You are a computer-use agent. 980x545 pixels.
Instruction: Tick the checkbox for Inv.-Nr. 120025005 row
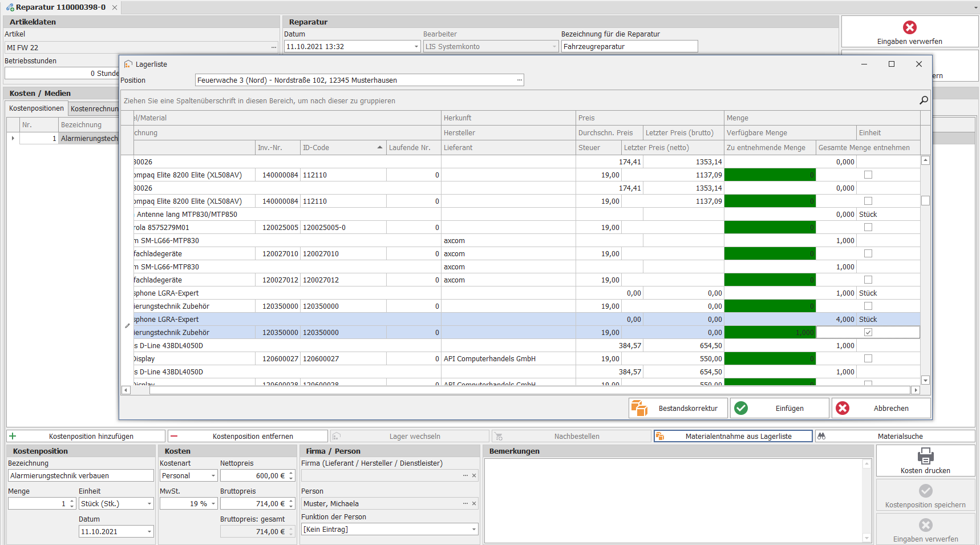point(868,227)
